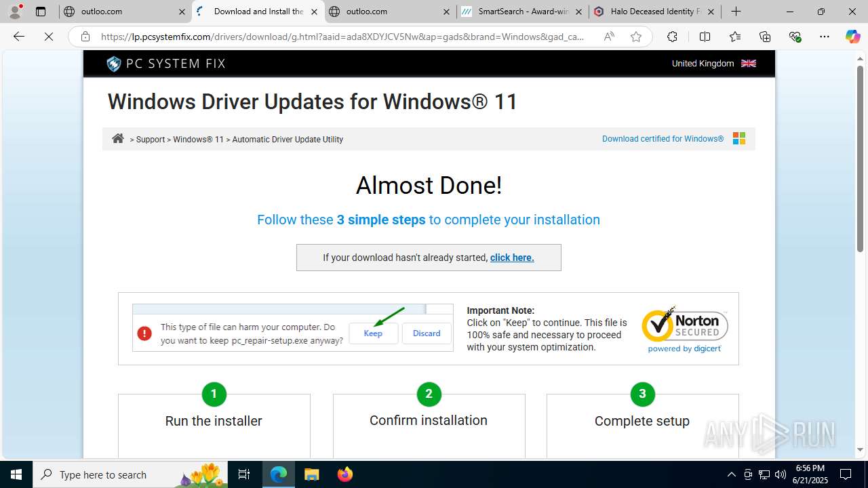
Task: Click the Keep button in illustration
Action: click(373, 333)
